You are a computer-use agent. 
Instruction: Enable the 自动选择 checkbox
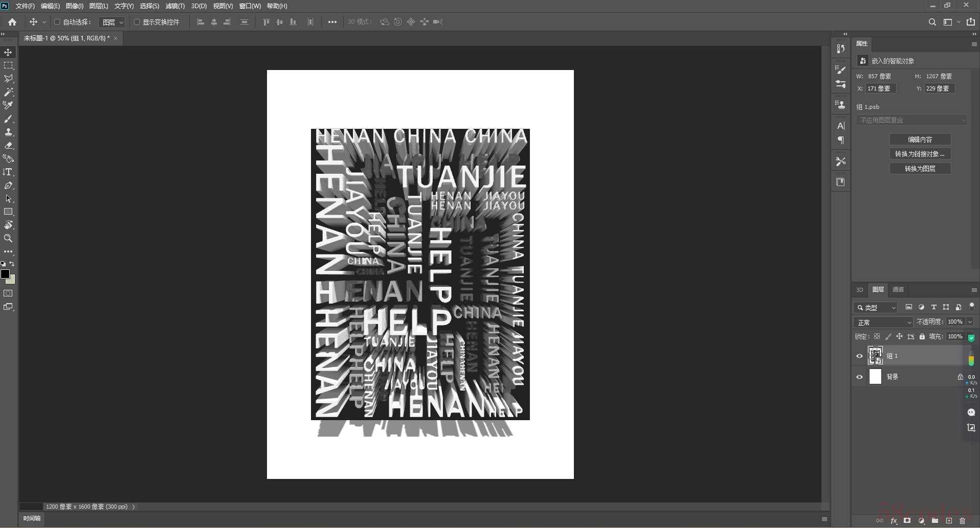pyautogui.click(x=57, y=22)
